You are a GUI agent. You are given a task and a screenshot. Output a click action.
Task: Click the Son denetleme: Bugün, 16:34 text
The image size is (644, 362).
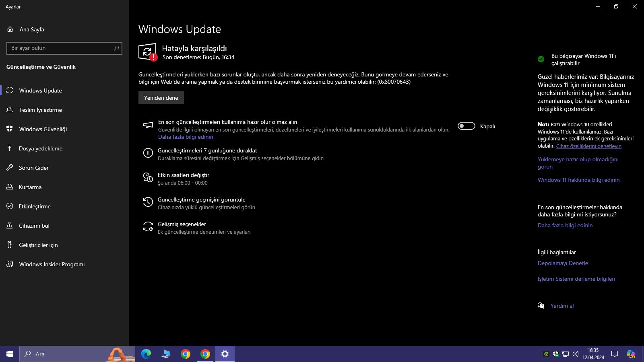coord(198,58)
